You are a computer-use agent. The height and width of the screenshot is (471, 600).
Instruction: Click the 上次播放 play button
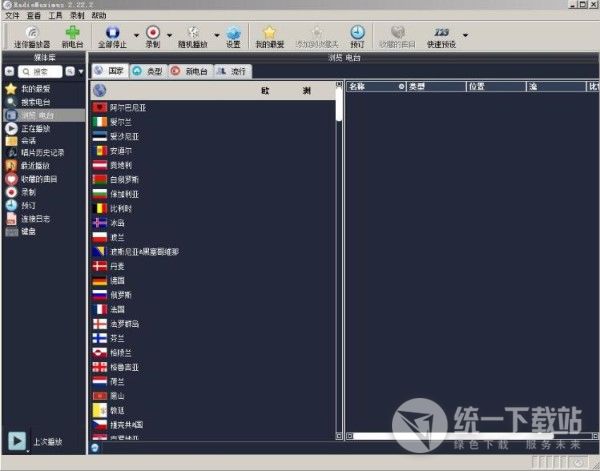click(x=17, y=441)
